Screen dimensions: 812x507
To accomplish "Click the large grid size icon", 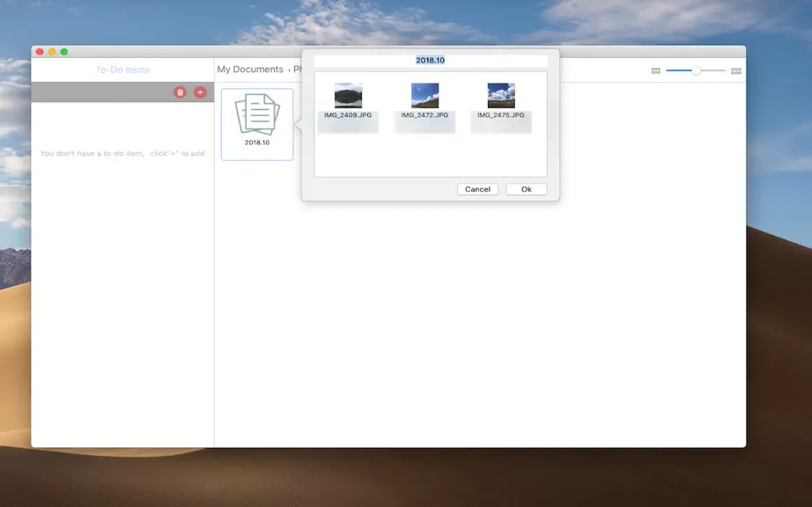I will coord(736,71).
